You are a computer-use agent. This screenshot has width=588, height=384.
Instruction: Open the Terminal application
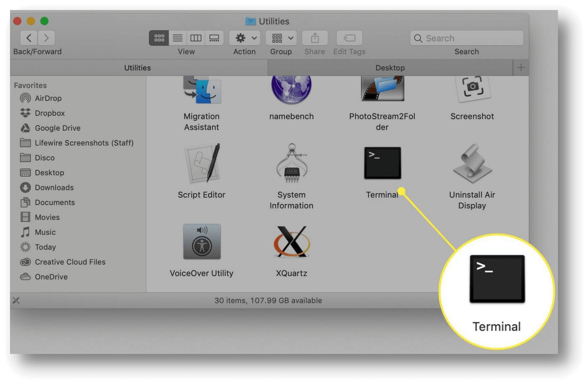point(382,163)
